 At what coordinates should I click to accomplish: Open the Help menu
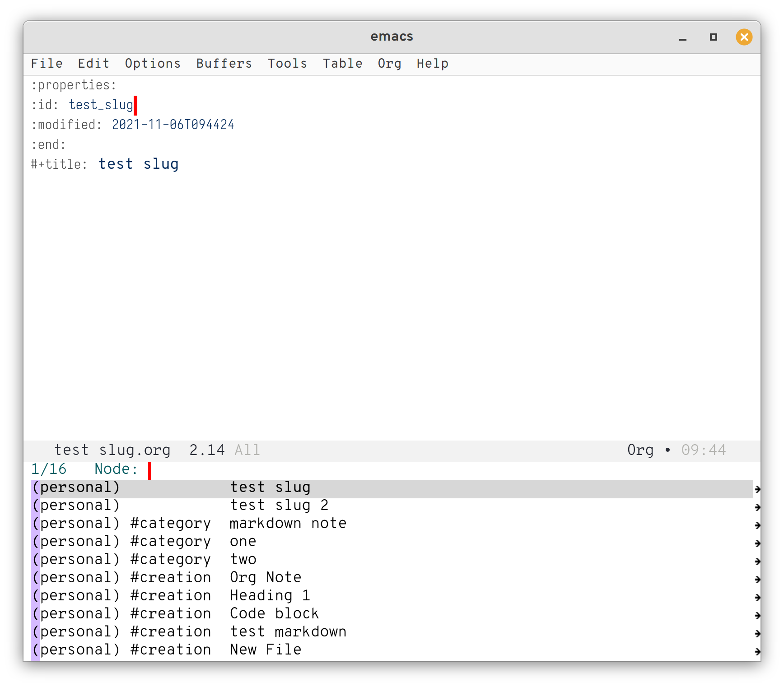coord(432,63)
